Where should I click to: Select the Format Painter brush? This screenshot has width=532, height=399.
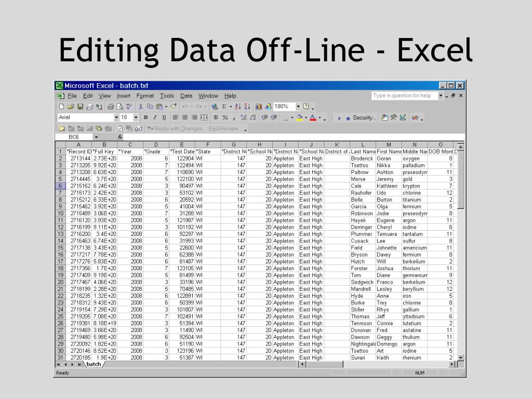(x=174, y=107)
